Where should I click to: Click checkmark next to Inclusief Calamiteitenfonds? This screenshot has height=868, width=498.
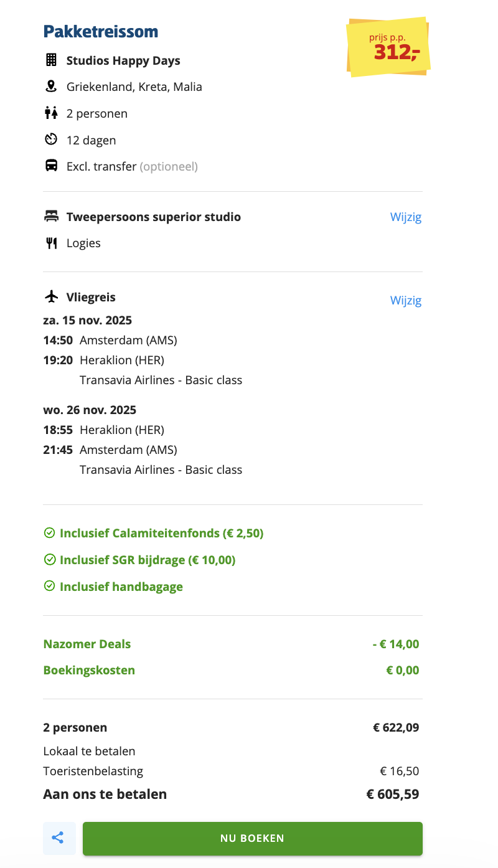click(49, 533)
